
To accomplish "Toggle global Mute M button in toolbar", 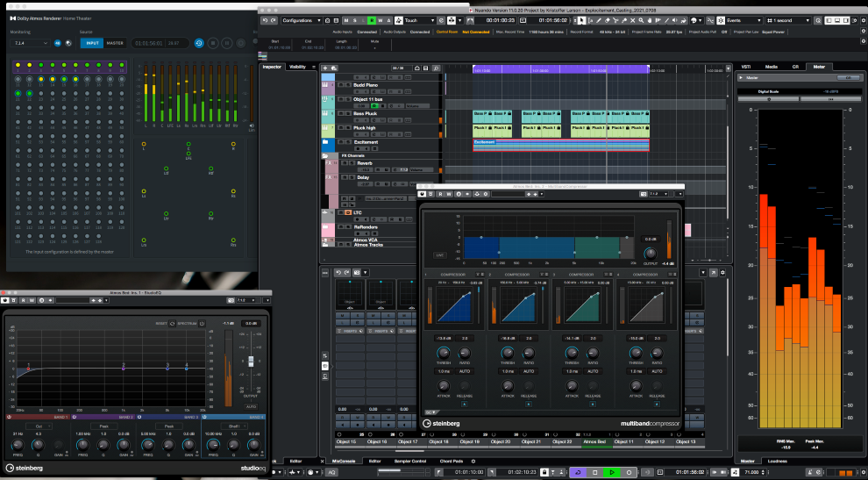I will [x=346, y=20].
